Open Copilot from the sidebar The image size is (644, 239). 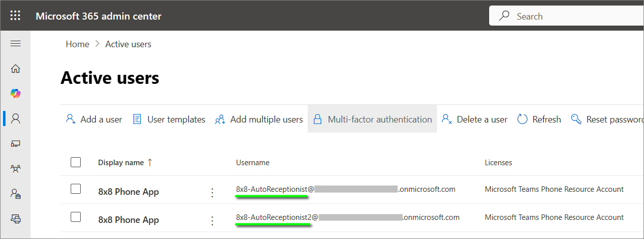16,93
